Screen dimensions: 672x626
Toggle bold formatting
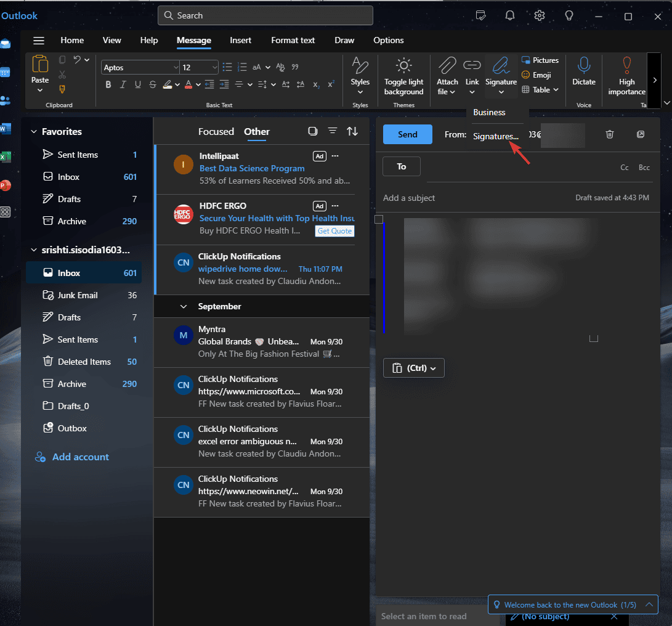[108, 84]
